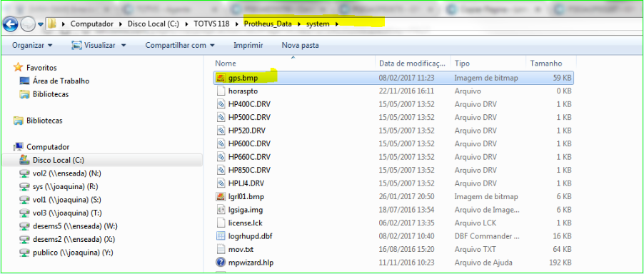Sort by the Tamanho column header
Viewport: 644px width, 274px height.
pos(546,64)
